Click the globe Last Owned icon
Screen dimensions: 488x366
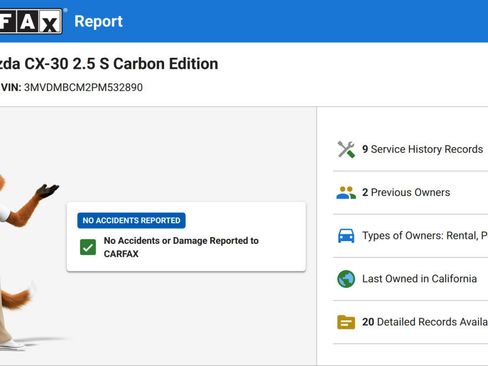(x=346, y=279)
